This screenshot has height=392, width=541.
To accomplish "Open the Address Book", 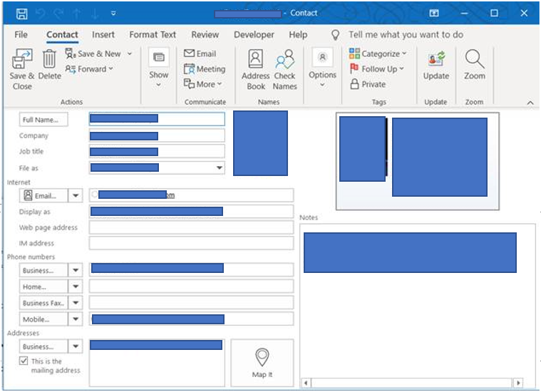I will click(x=256, y=69).
